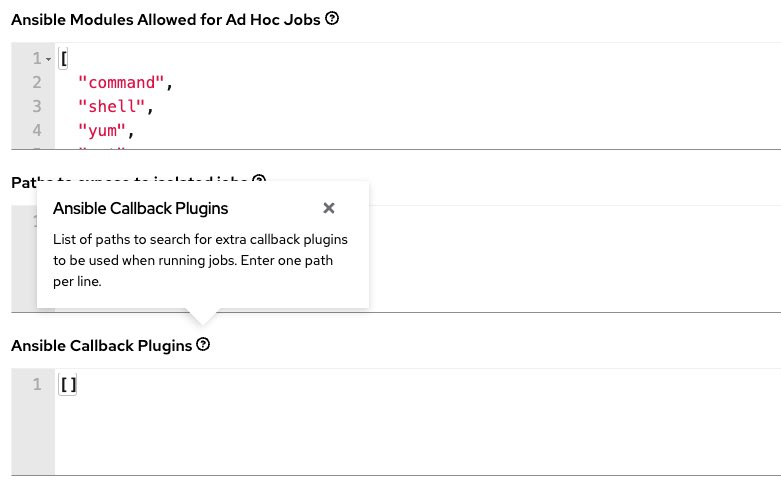
Task: Click the "yum" entry in modules editor
Action: coord(97,129)
